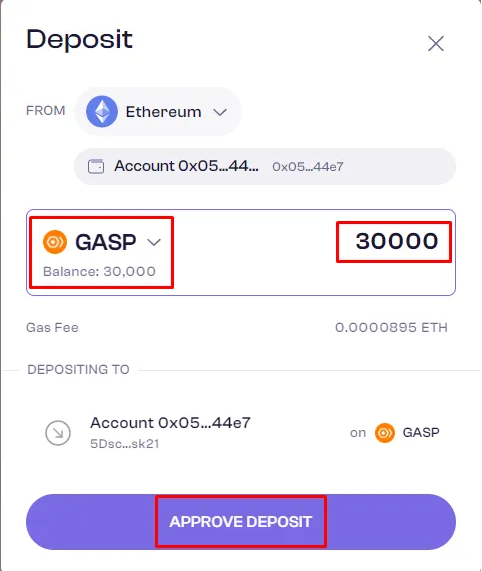Click the Gas Fee value 0.0000895 ETH

point(391,327)
